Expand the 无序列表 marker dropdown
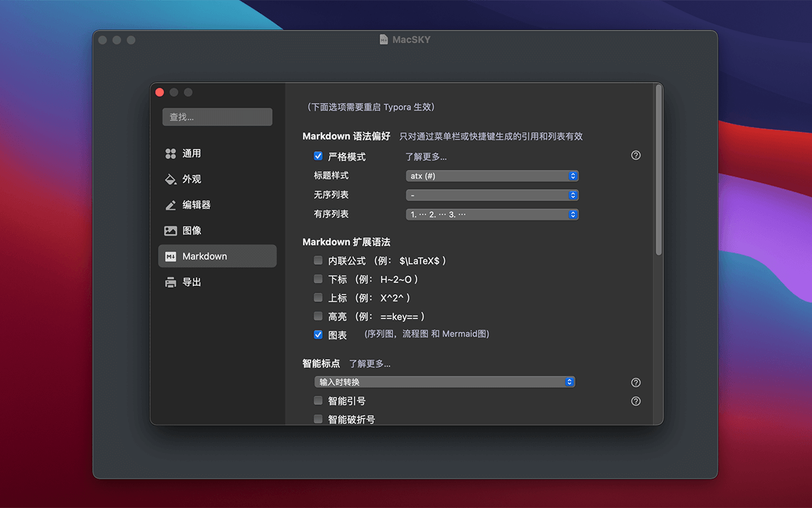 (x=492, y=195)
